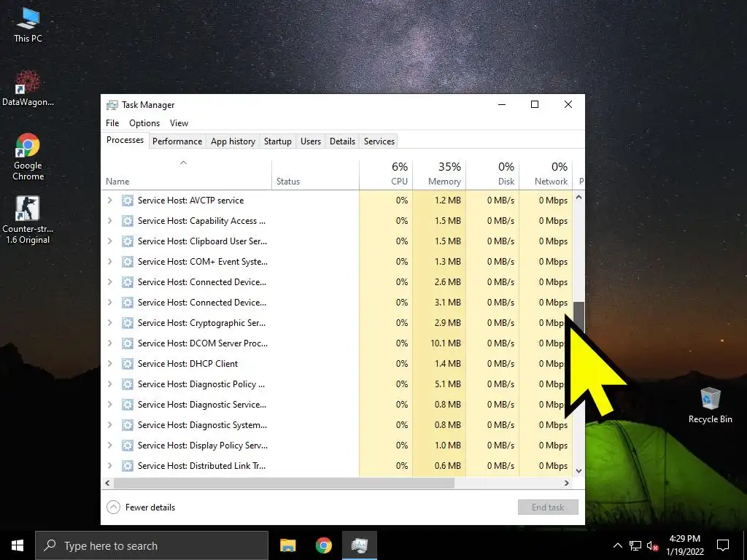747x560 pixels.
Task: Click gear icon of DCOM Server Process row
Action: (x=127, y=343)
